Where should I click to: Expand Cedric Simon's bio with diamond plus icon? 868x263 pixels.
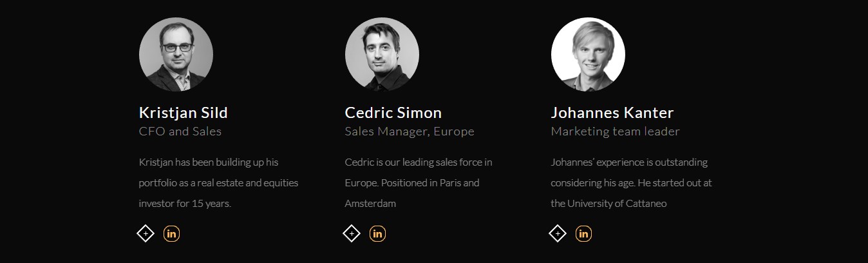tap(352, 233)
